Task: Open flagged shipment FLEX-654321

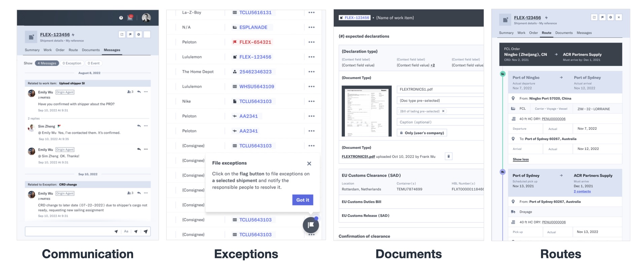Action: pos(255,42)
